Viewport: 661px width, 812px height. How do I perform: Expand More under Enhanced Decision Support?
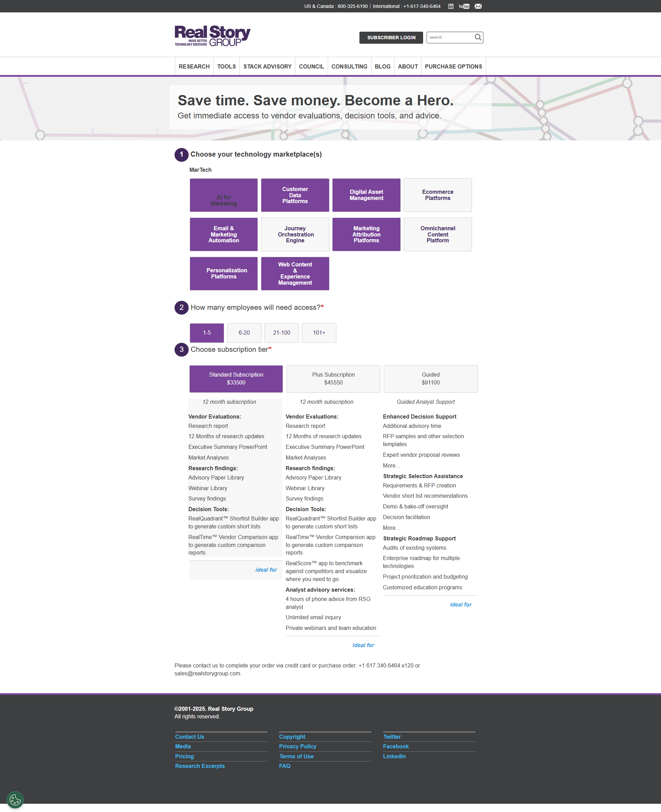[391, 465]
